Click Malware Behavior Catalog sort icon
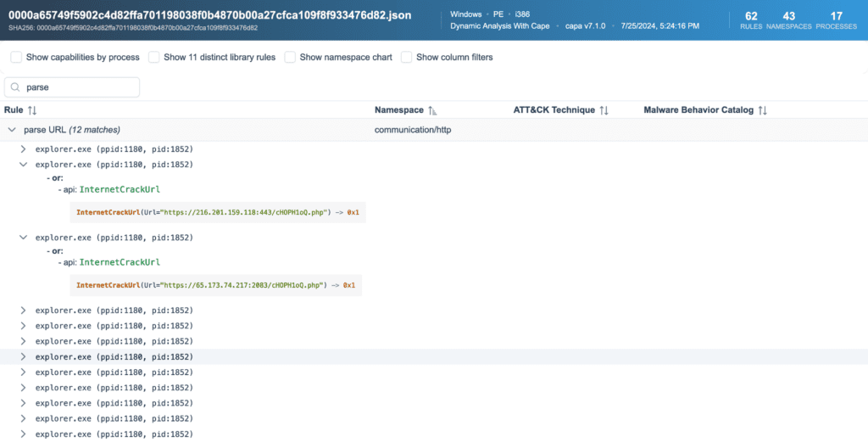The height and width of the screenshot is (448, 868). click(x=762, y=110)
